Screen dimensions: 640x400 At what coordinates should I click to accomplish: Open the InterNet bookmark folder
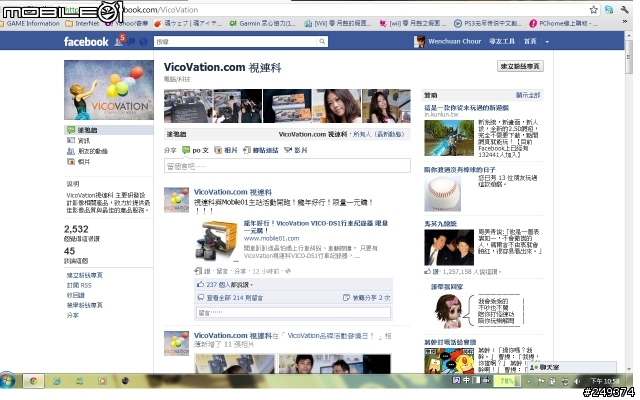(x=82, y=24)
